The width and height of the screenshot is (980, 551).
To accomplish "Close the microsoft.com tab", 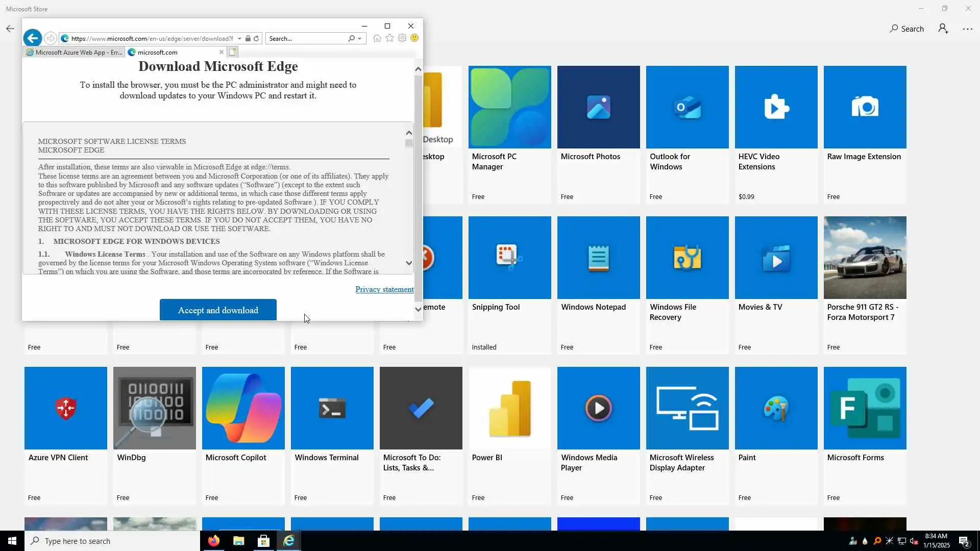I will pos(221,52).
